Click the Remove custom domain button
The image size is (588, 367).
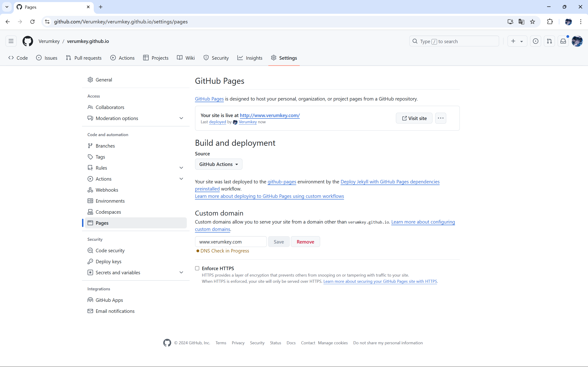[x=305, y=242]
